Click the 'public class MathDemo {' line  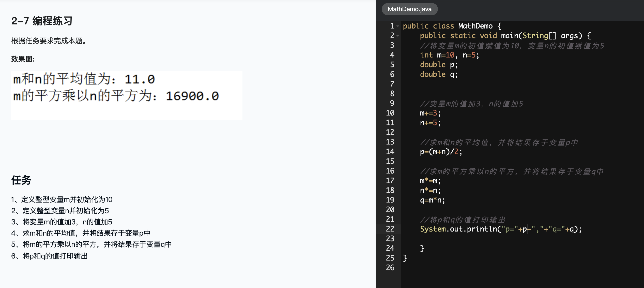[452, 26]
